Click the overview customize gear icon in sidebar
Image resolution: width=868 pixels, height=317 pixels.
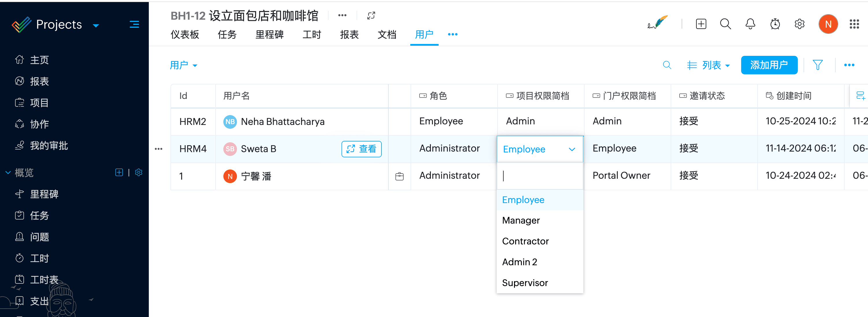click(138, 172)
